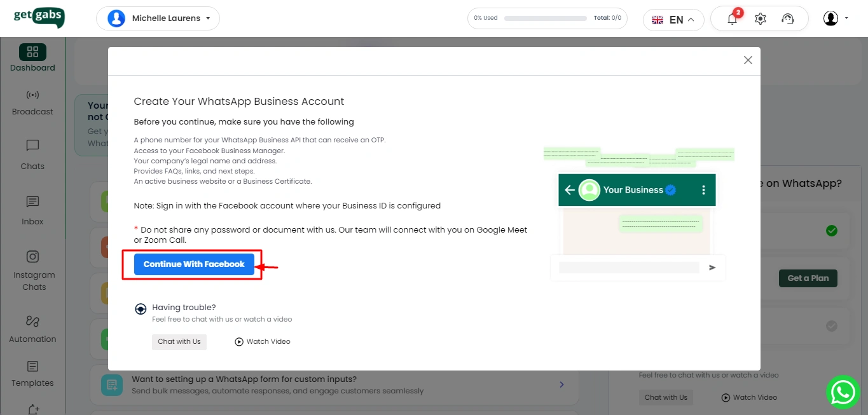Open Broadcast from the sidebar
This screenshot has width=868, height=415.
tap(32, 102)
